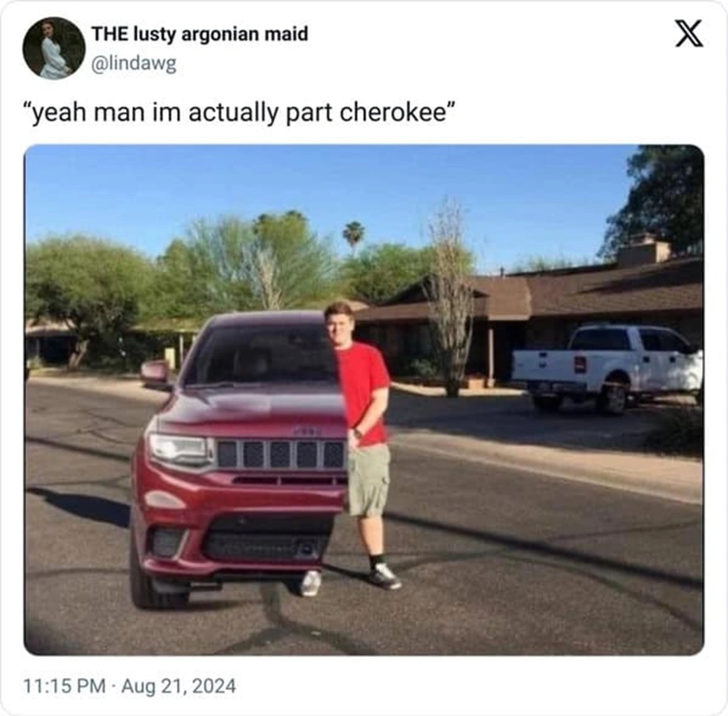Open the profile avatar picture
The height and width of the screenshot is (716, 728).
click(x=54, y=48)
